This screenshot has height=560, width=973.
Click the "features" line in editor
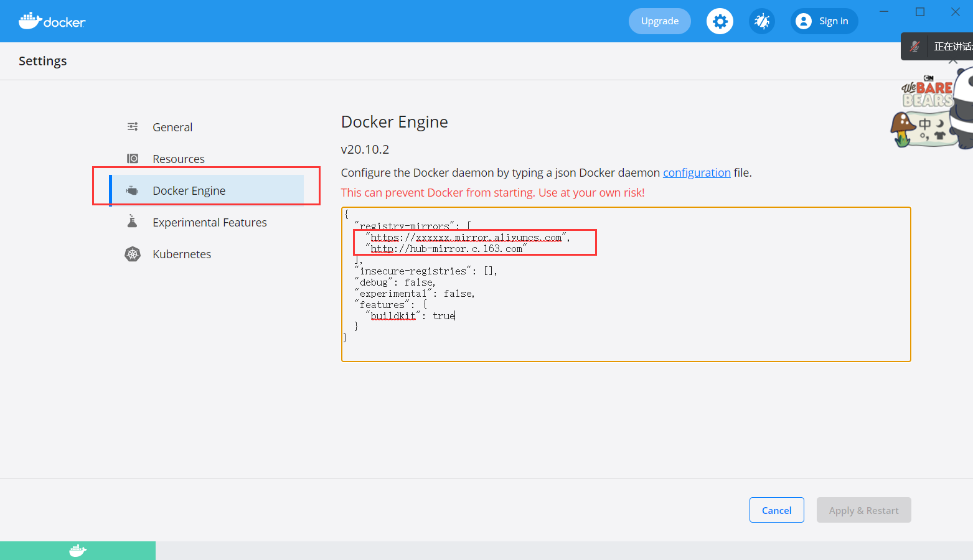(391, 305)
